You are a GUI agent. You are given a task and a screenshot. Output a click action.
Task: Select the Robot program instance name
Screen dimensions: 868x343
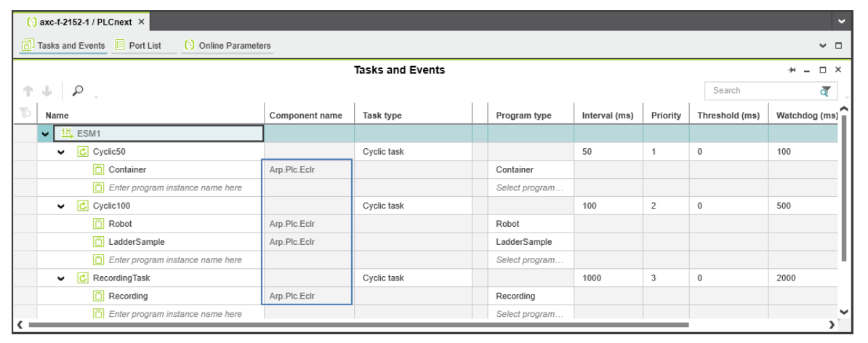(x=120, y=224)
